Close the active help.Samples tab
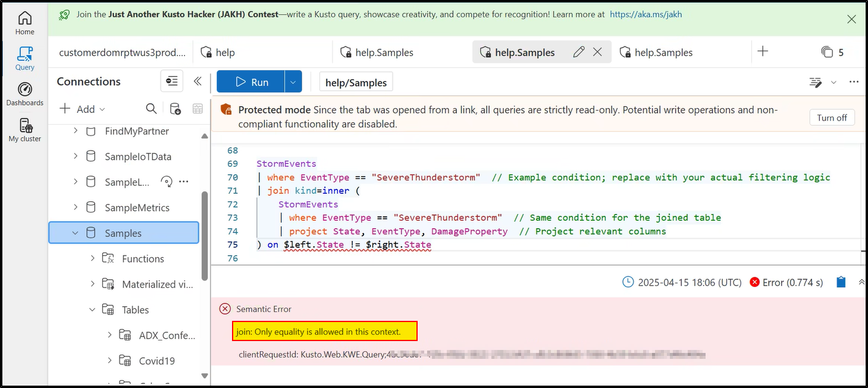The width and height of the screenshot is (868, 388). pyautogui.click(x=598, y=52)
